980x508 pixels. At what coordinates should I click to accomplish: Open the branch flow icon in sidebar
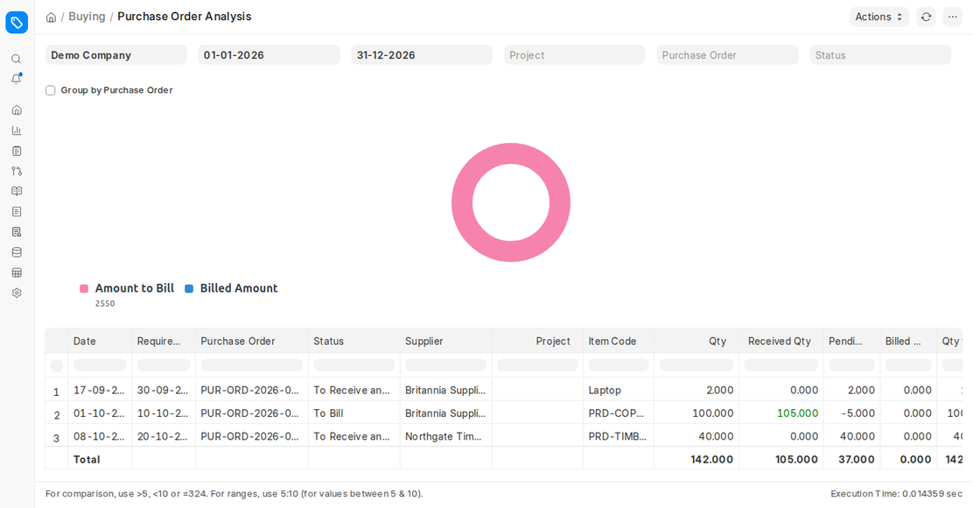pyautogui.click(x=17, y=171)
